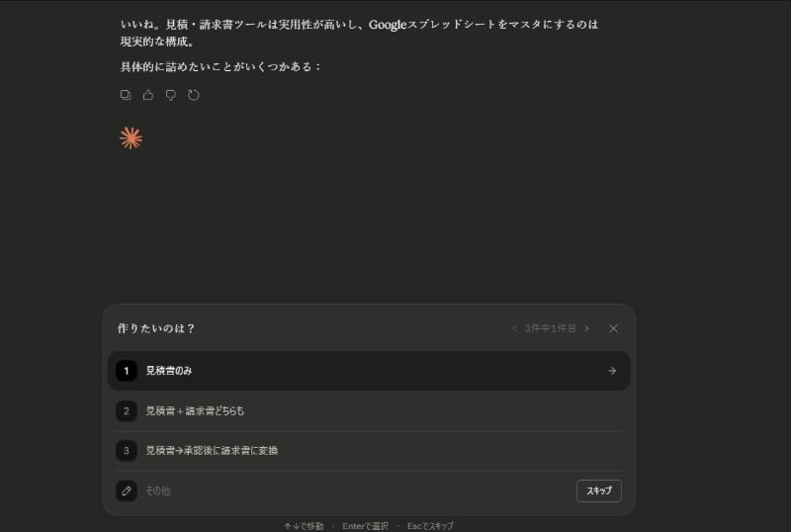The width and height of the screenshot is (791, 532).
Task: Click the arrow on the 見積書のみ row
Action: (611, 371)
